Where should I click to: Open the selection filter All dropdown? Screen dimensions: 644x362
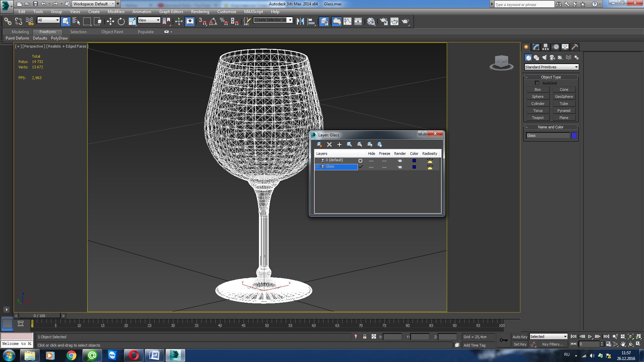point(48,20)
